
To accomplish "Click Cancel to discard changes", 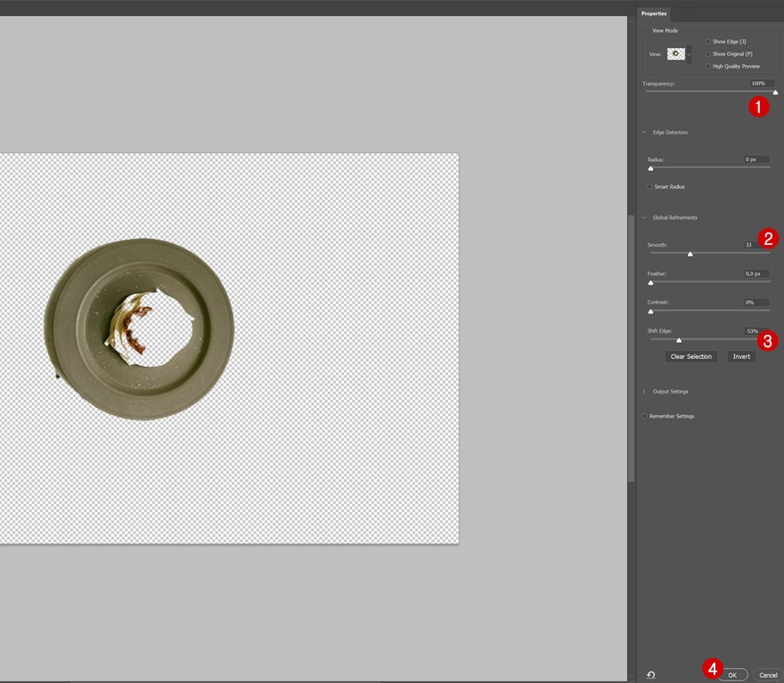I will coord(768,675).
